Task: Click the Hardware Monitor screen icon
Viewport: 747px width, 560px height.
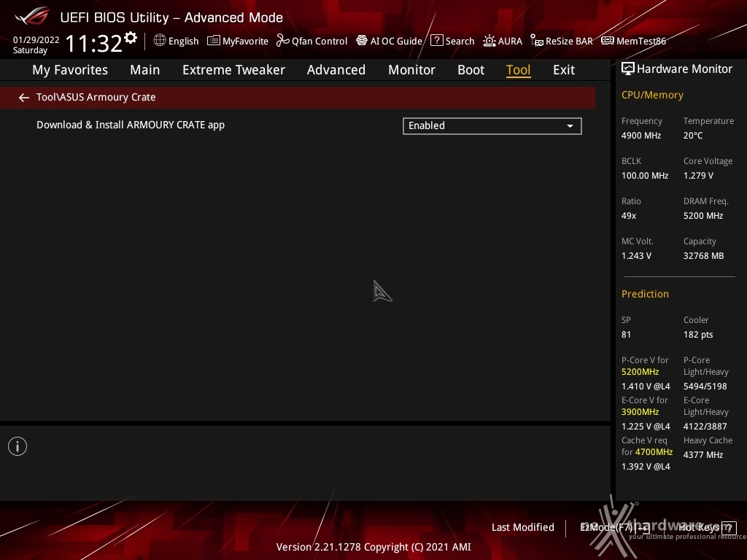Action: click(x=628, y=69)
